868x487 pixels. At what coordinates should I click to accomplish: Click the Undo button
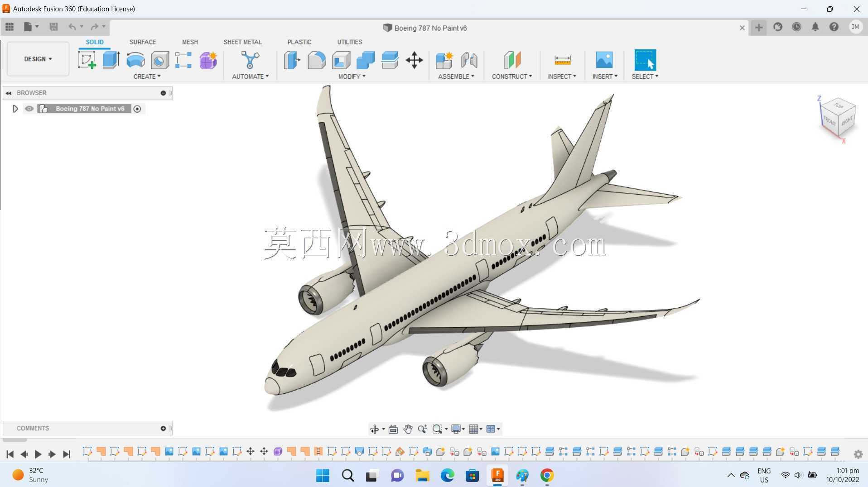[x=72, y=27]
